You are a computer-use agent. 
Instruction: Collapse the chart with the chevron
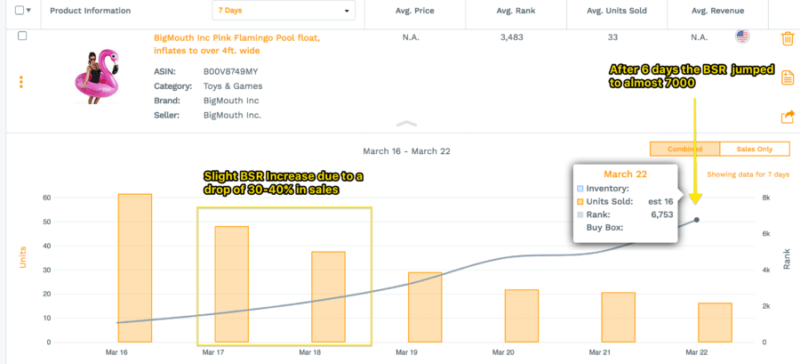(407, 124)
